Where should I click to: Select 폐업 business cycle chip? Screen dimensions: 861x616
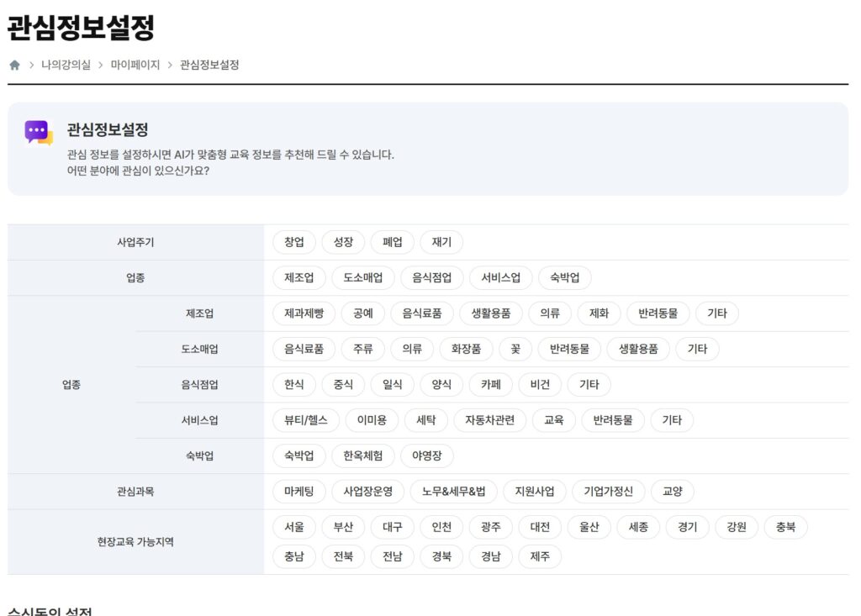[x=392, y=242]
